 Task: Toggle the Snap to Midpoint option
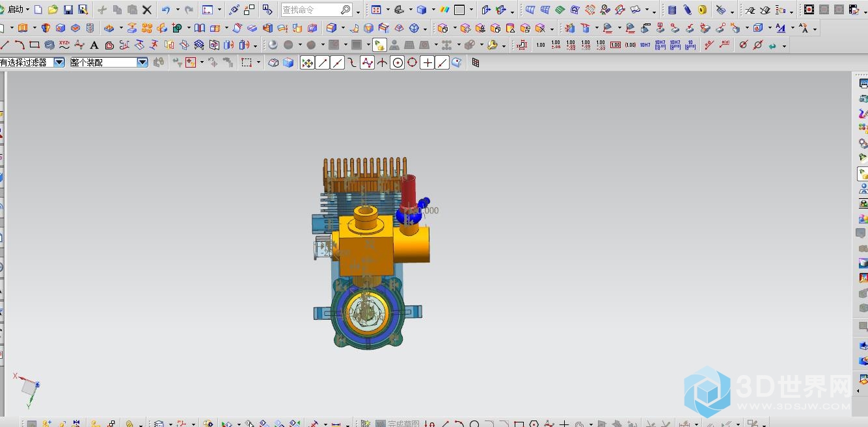click(338, 62)
